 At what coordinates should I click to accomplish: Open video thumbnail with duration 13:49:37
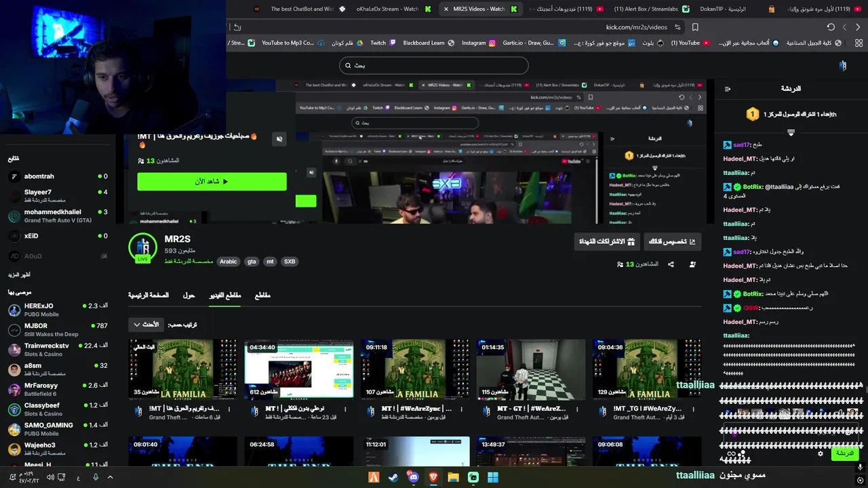531,451
